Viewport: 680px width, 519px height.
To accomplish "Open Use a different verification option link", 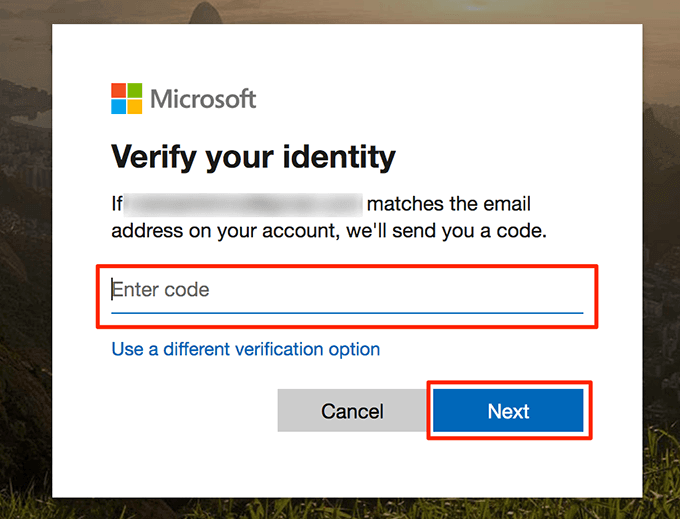I will pos(246,349).
